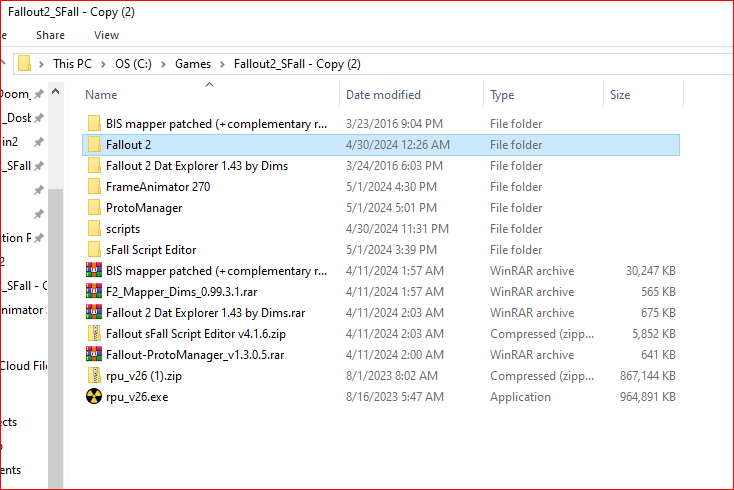This screenshot has width=734, height=490.
Task: Click the radiation icon of rpu_v26.exe
Action: click(x=94, y=397)
